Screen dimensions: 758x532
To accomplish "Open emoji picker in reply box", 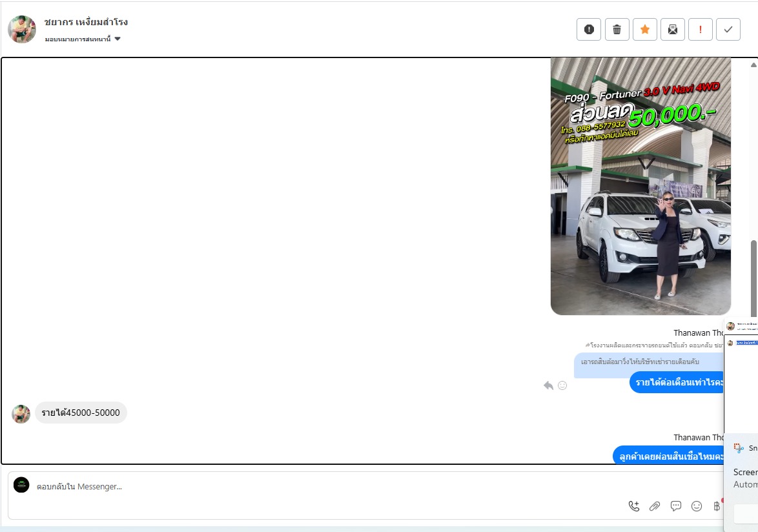I will (x=697, y=506).
